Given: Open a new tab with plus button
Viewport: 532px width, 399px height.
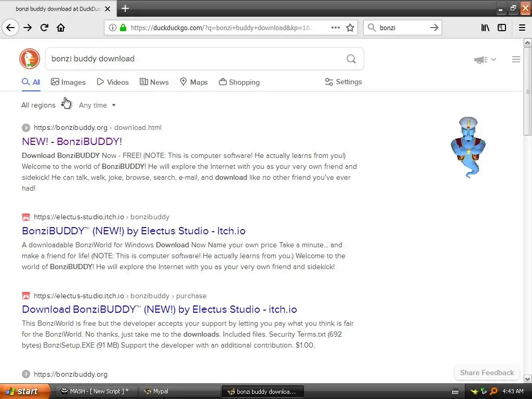Looking at the screenshot, I should pos(125,8).
